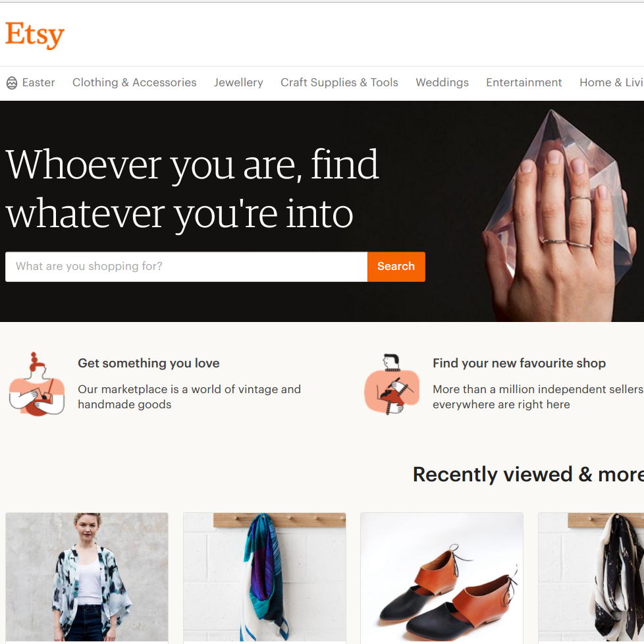The image size is (644, 644).
Task: Open the Easter category
Action: pos(38,82)
